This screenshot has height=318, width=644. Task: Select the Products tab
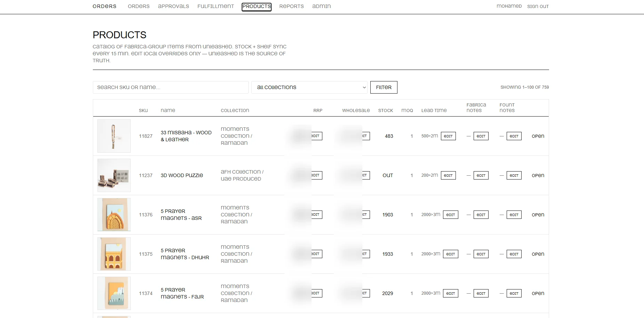tap(257, 7)
